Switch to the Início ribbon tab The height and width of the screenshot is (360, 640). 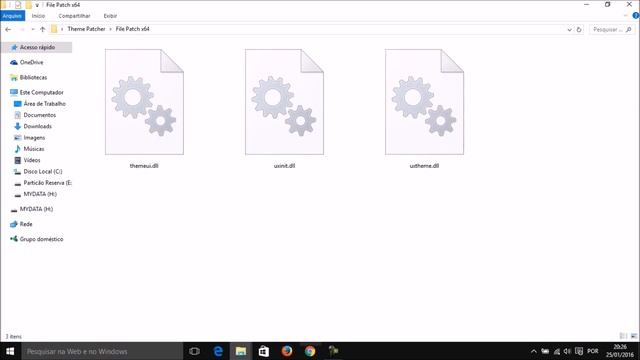pyautogui.click(x=38, y=16)
